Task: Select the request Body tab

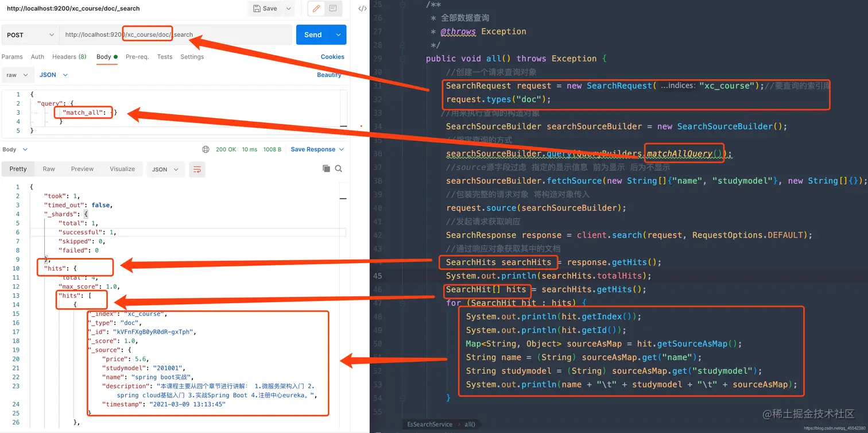Action: [107, 57]
